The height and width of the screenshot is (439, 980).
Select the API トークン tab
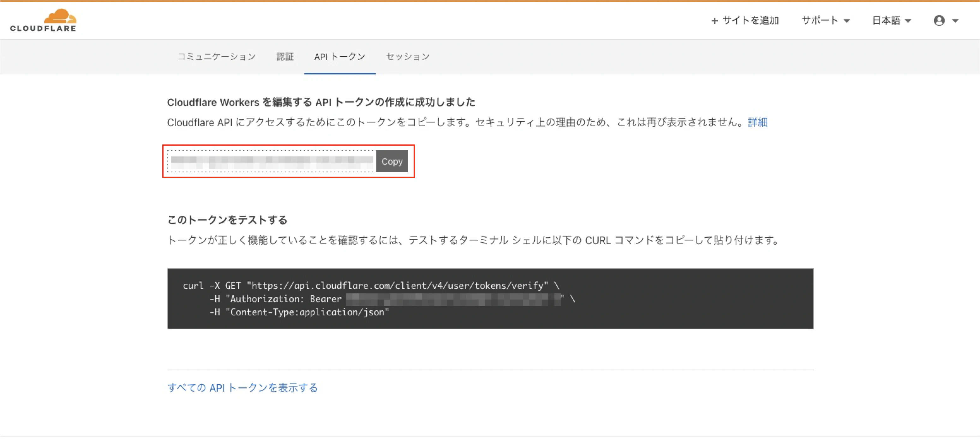click(340, 57)
